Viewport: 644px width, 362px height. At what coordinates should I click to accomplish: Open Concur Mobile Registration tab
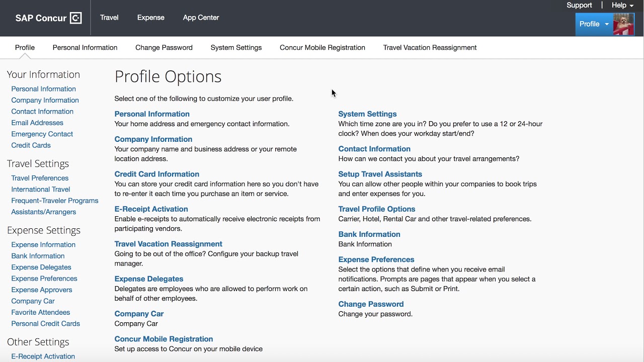pos(323,48)
